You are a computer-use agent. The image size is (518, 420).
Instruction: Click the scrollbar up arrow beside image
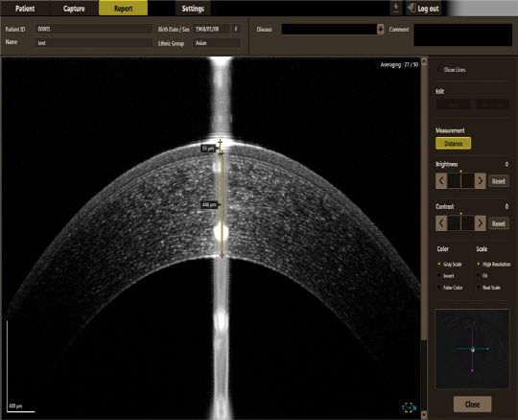[424, 61]
